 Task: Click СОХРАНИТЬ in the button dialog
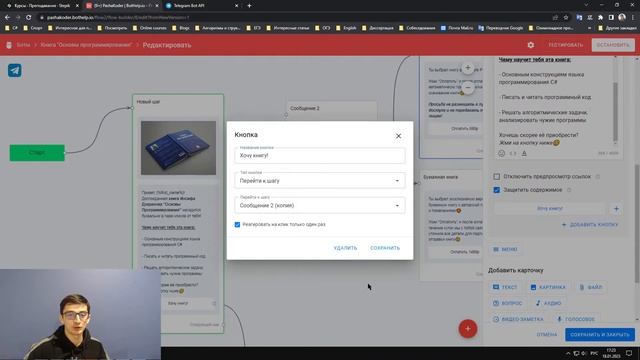385,248
